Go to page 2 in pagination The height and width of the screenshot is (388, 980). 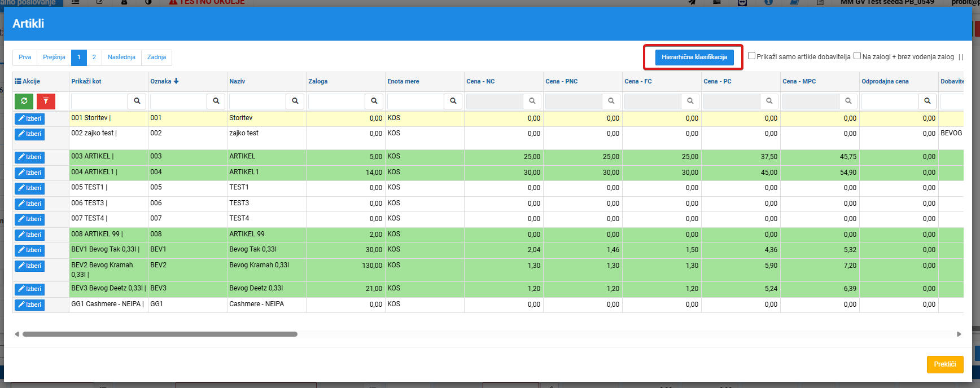pyautogui.click(x=94, y=57)
